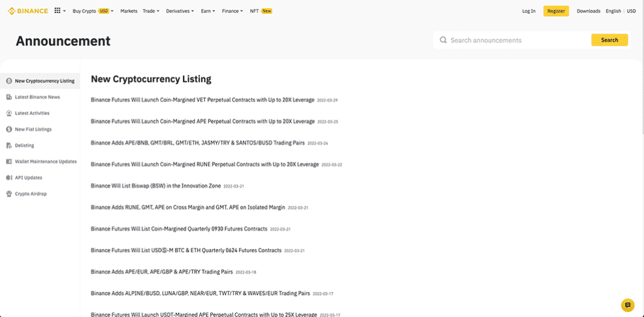The width and height of the screenshot is (644, 317).
Task: Open RUNE, GMT, APE Cross Margin announcement
Action: (187, 208)
